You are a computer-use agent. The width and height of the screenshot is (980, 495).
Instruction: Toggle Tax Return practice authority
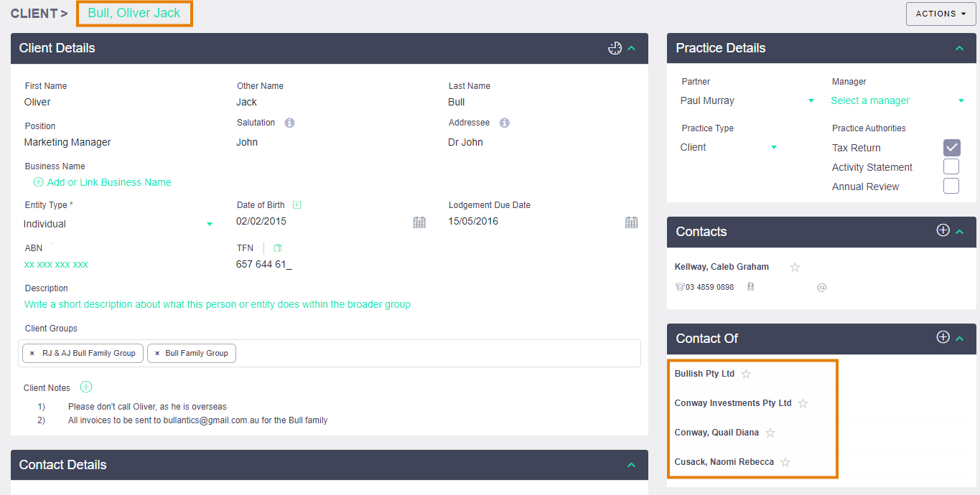(x=951, y=148)
